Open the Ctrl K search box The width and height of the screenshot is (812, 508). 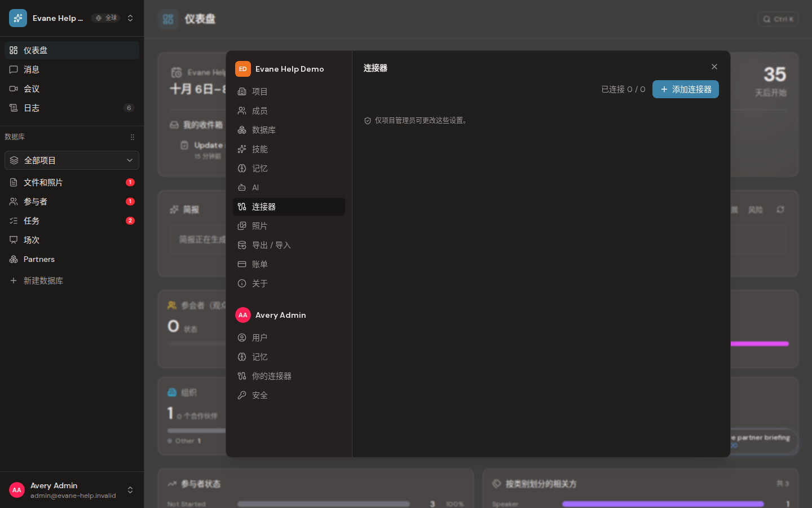click(x=778, y=19)
